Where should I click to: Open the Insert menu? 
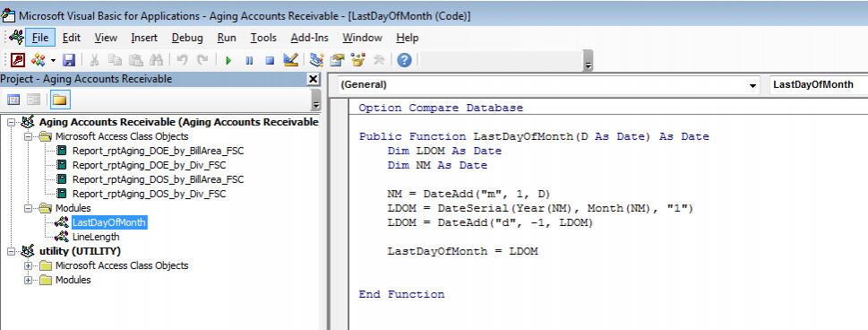click(x=144, y=38)
